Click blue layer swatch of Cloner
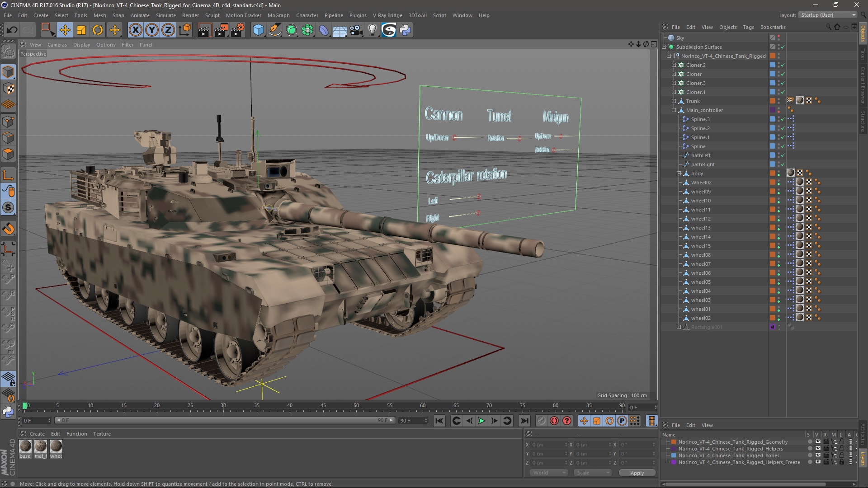Image resolution: width=868 pixels, height=488 pixels. [x=773, y=74]
